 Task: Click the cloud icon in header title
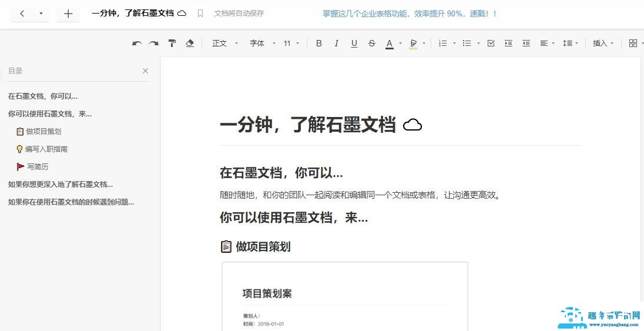coord(182,14)
